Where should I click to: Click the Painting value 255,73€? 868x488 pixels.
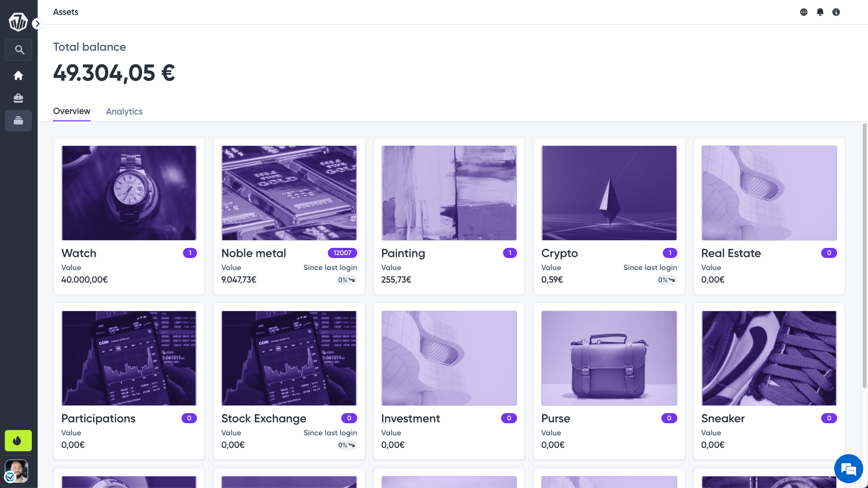(x=396, y=280)
